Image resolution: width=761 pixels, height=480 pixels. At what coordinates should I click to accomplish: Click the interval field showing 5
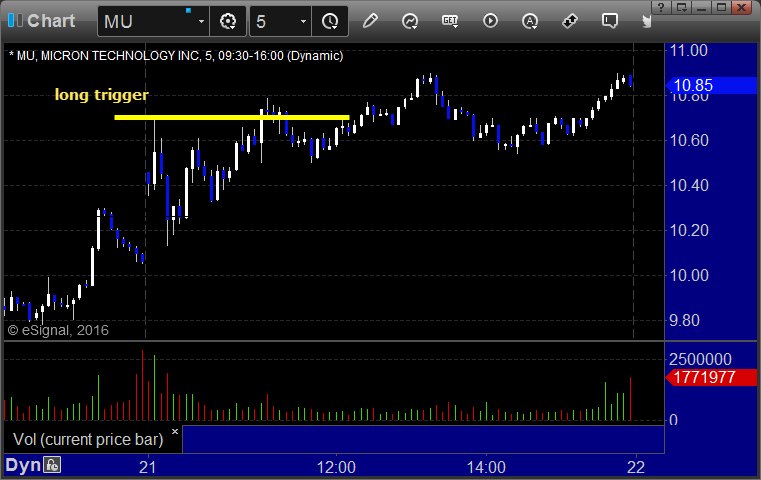pos(273,21)
